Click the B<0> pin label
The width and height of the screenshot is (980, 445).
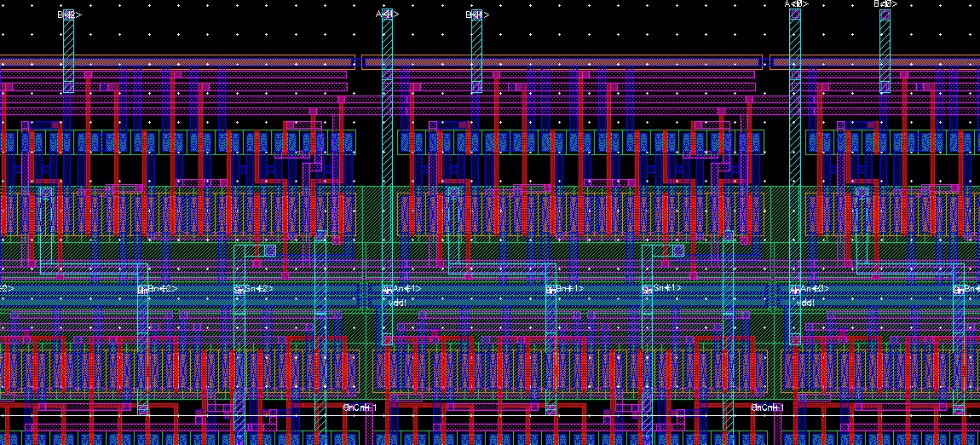tap(885, 4)
